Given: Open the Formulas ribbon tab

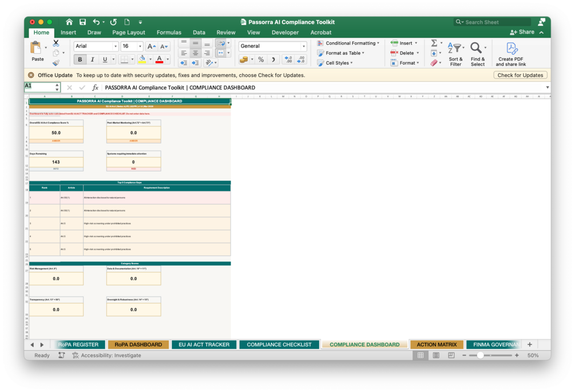Looking at the screenshot, I should click(169, 33).
